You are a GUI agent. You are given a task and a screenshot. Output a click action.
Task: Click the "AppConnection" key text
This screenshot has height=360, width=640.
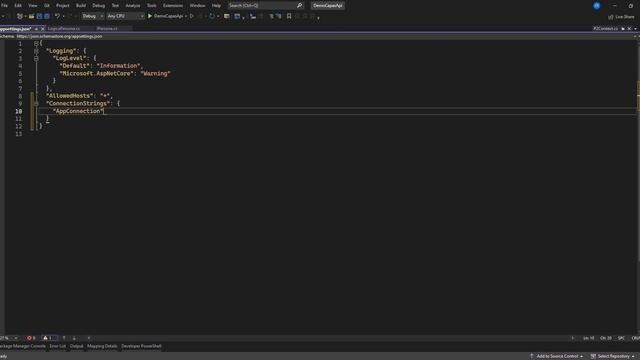(78, 111)
